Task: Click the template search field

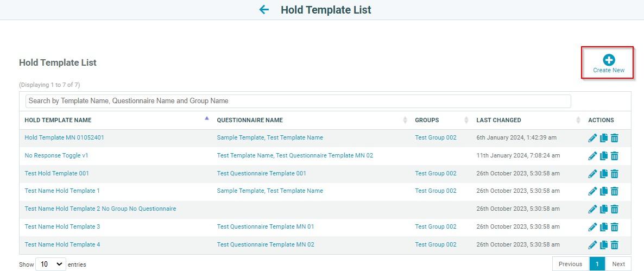Action: [298, 101]
